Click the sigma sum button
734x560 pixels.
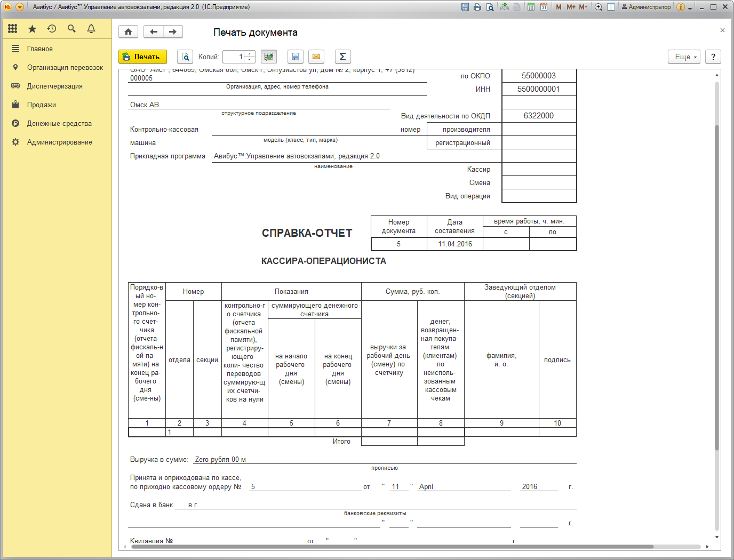coord(342,57)
